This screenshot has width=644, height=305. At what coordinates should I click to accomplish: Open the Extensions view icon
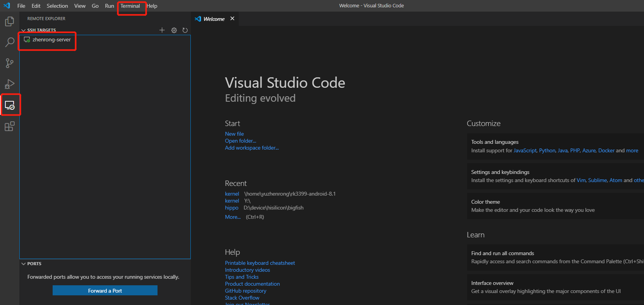pos(10,126)
